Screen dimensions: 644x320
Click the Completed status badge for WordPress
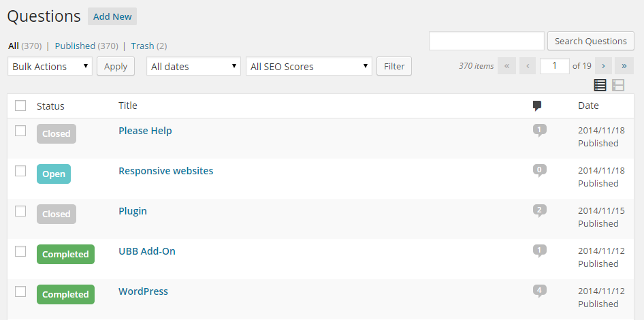[65, 294]
